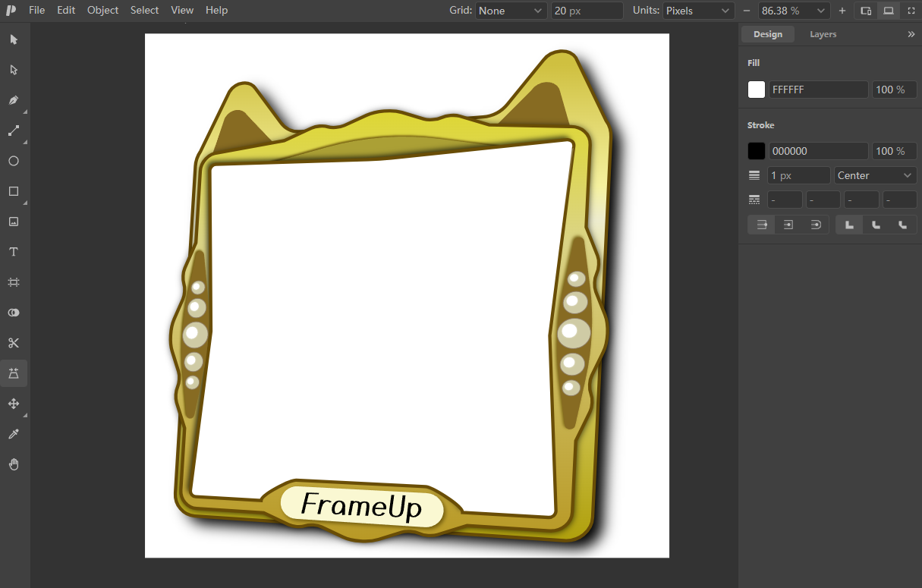Open the File menu

tap(36, 11)
